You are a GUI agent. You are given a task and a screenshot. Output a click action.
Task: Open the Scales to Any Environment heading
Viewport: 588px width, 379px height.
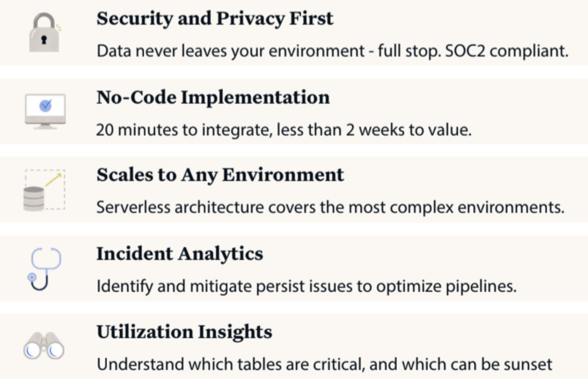[220, 175]
